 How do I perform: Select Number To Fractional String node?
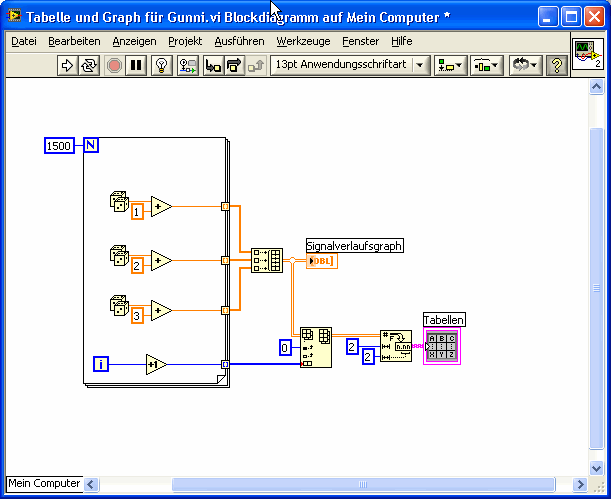(396, 346)
